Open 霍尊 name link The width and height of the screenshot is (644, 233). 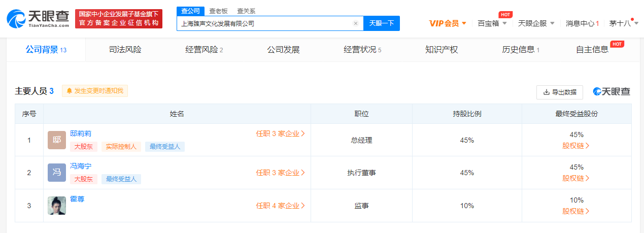(77, 199)
